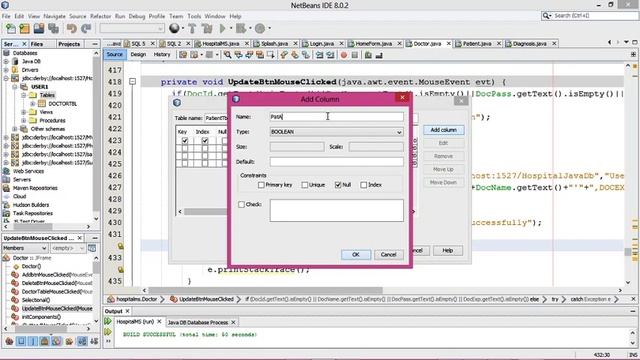Toggle first-row Index checkbox in table grid
The image size is (640, 360).
(x=205, y=141)
